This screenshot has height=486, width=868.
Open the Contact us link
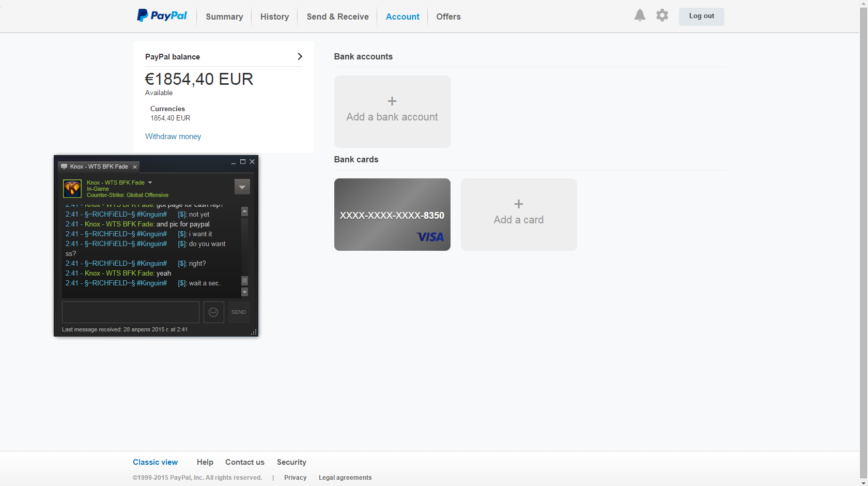tap(245, 462)
